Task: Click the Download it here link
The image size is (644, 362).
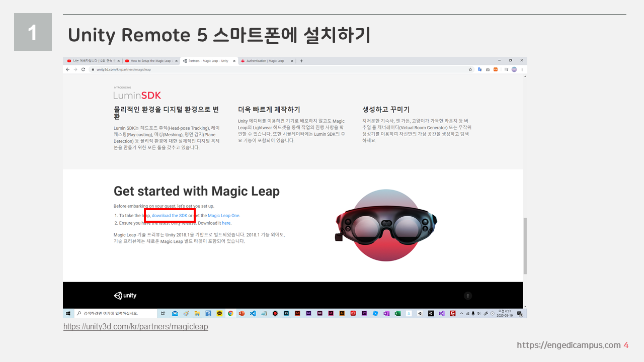Action: click(226, 223)
